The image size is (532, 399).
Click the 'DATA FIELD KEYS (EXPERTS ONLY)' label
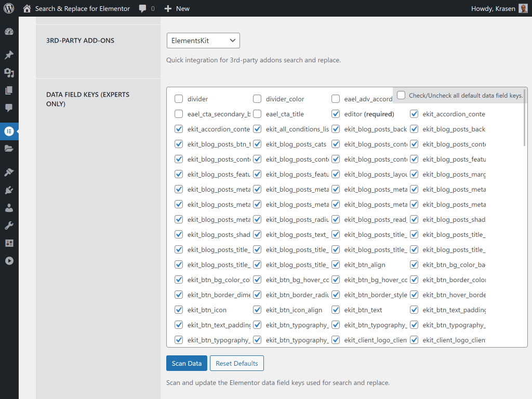88,99
